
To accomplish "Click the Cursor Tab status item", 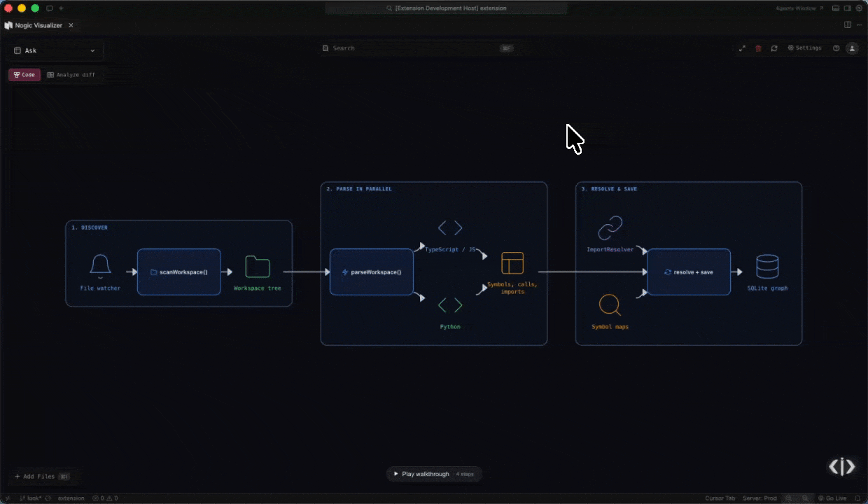I will coord(720,498).
